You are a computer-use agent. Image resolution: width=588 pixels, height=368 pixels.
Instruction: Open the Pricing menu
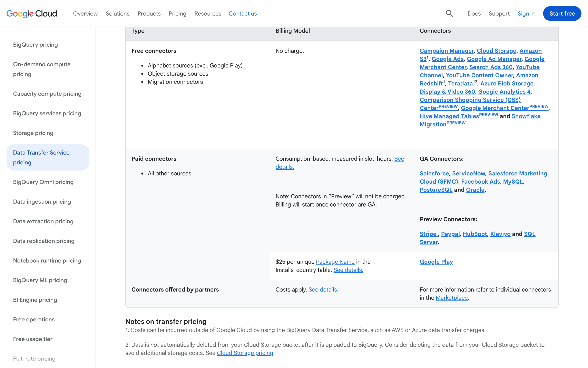coord(177,14)
